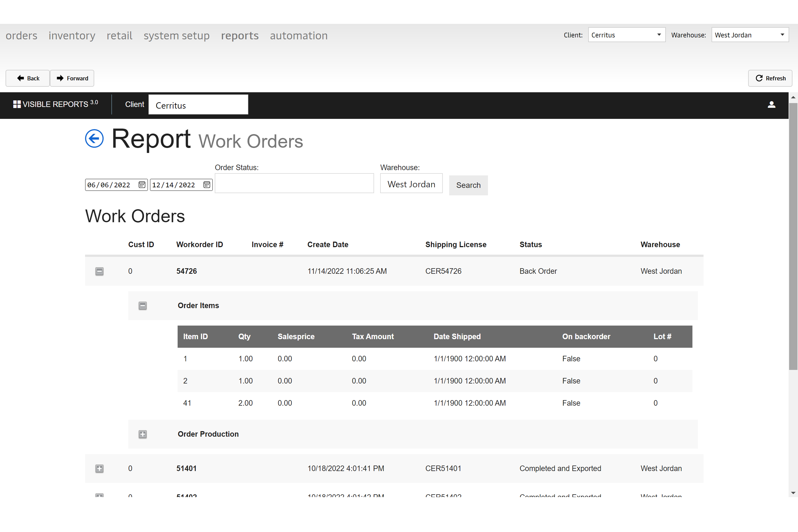Click On backorder False for item 1
This screenshot has height=532, width=798.
(x=571, y=359)
